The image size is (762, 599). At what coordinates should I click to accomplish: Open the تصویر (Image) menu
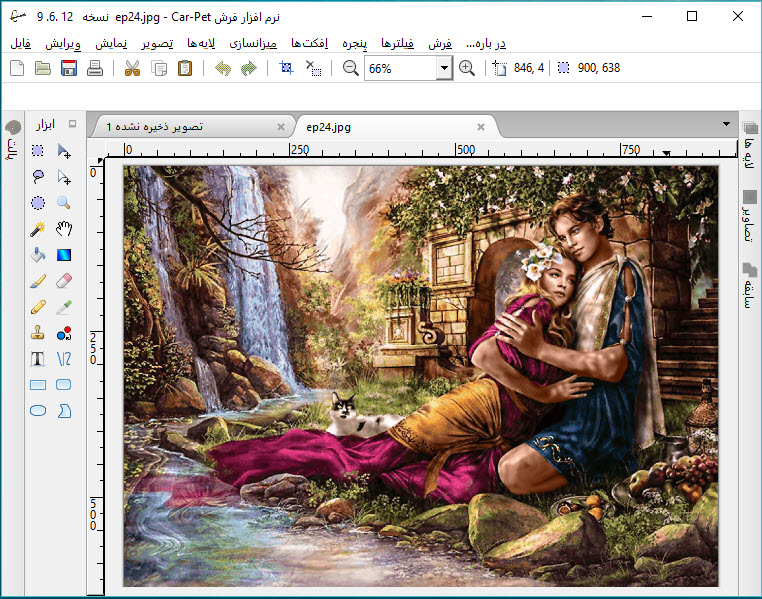pos(157,44)
